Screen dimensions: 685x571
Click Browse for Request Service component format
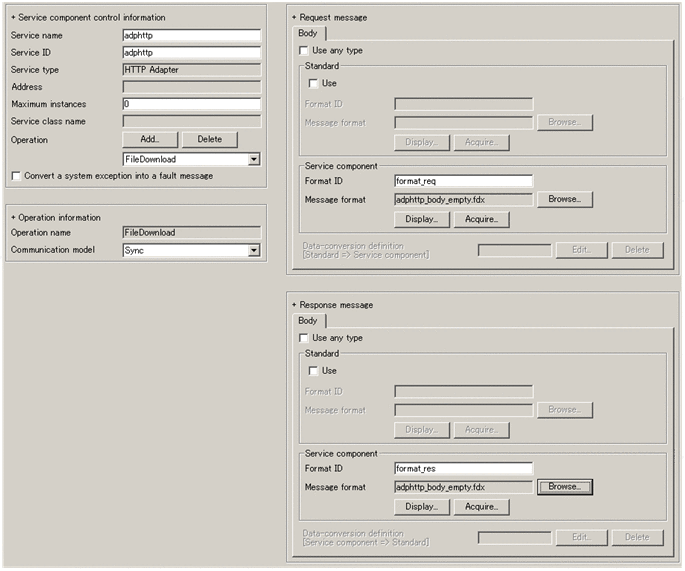point(565,199)
